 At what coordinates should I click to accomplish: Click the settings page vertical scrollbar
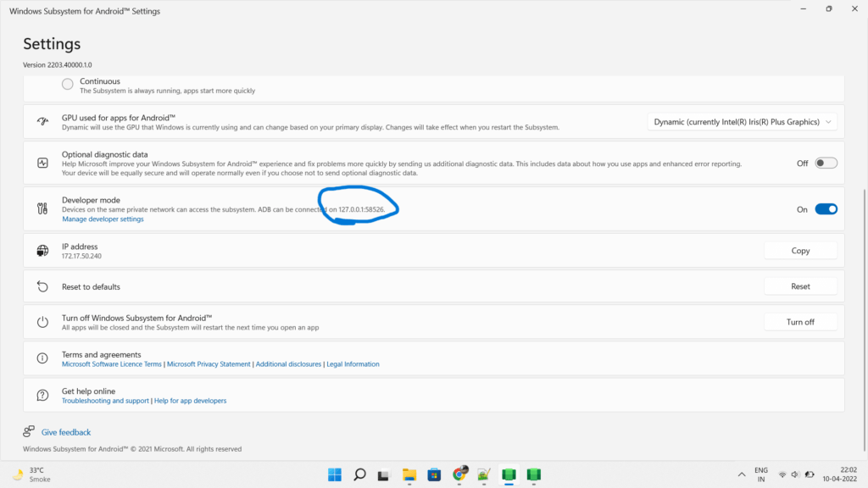[864, 319]
